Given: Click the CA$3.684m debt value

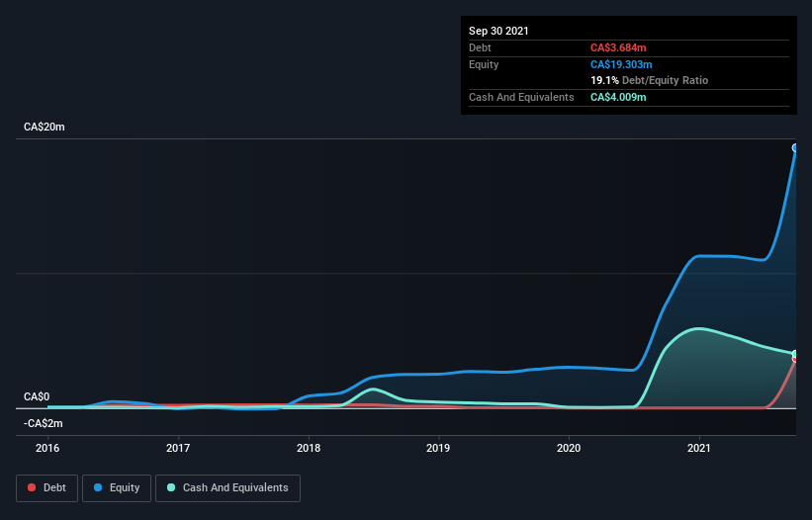Looking at the screenshot, I should click(x=618, y=47).
